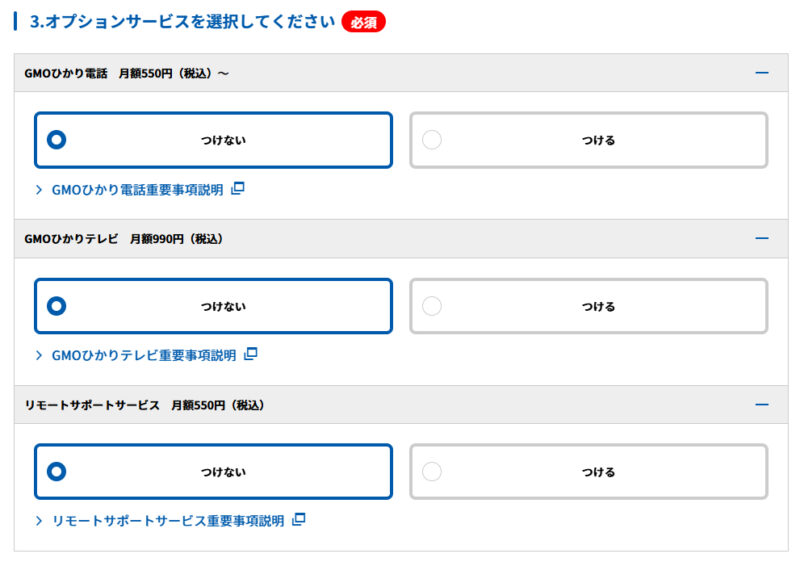Choose つけない for GMOひかりテレビ

coord(213,306)
